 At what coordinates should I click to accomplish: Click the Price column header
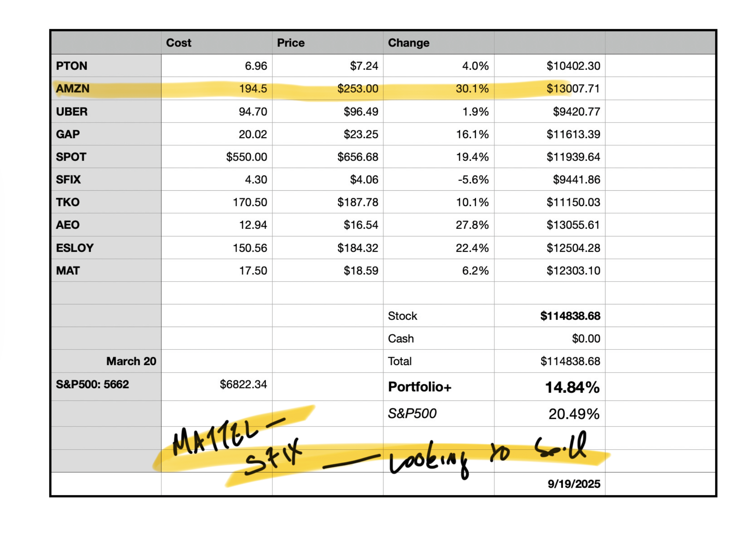click(291, 43)
